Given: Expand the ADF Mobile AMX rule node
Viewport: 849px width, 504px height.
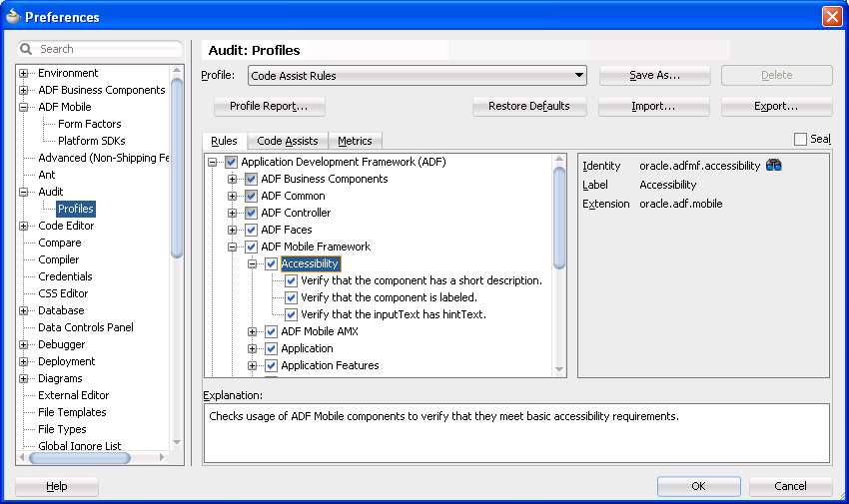Looking at the screenshot, I should tap(253, 331).
